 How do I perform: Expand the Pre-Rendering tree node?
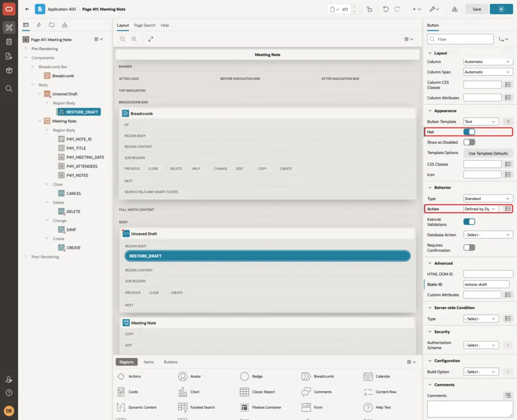click(x=25, y=48)
